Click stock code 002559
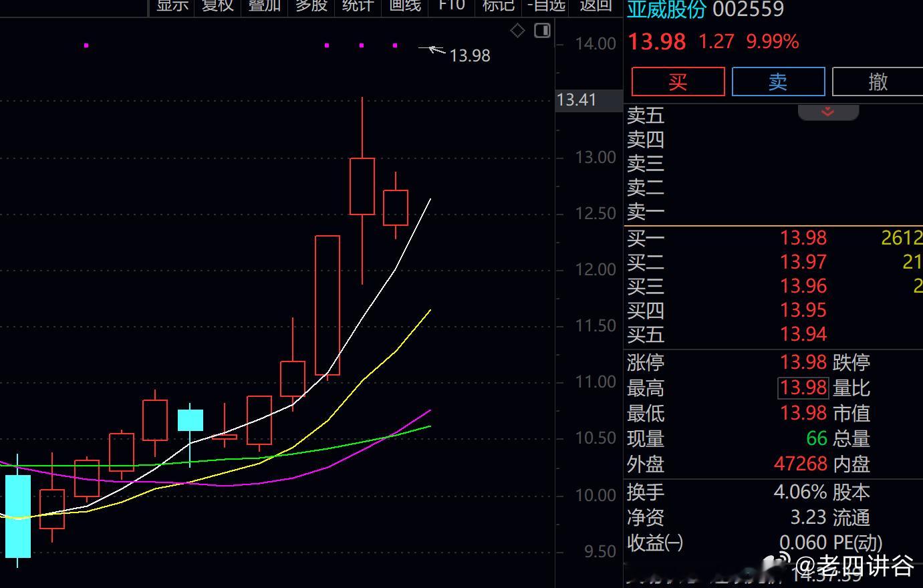Image resolution: width=923 pixels, height=588 pixels. pos(748,9)
